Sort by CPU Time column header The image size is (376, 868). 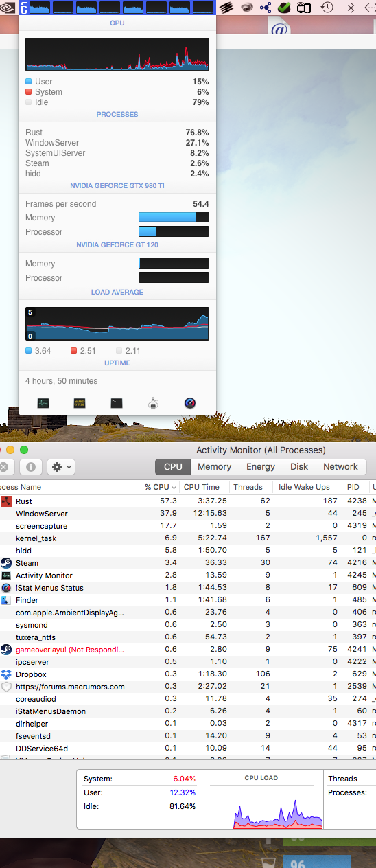(204, 487)
